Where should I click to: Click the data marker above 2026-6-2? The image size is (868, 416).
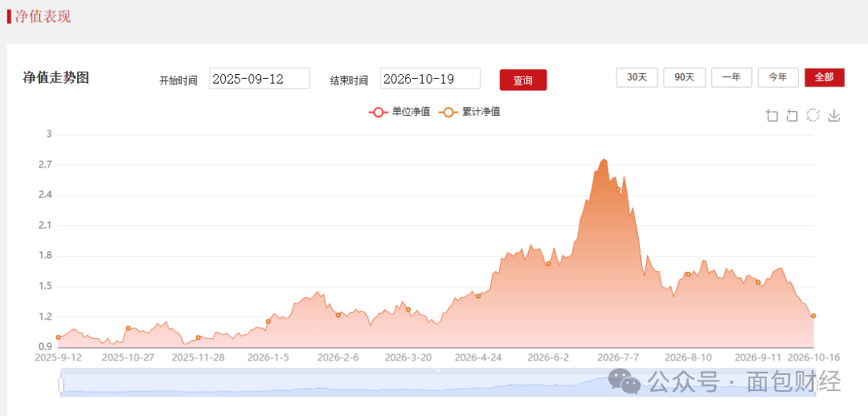tap(548, 264)
